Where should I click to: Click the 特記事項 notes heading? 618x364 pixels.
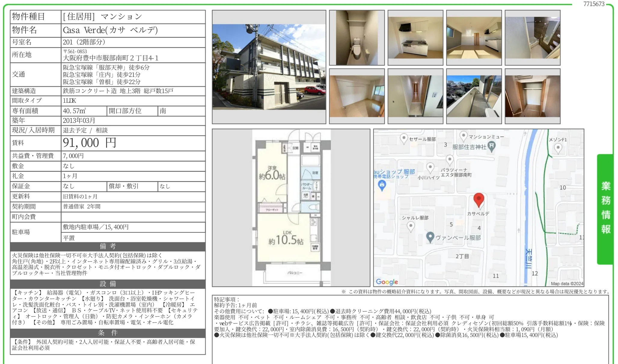click(227, 299)
